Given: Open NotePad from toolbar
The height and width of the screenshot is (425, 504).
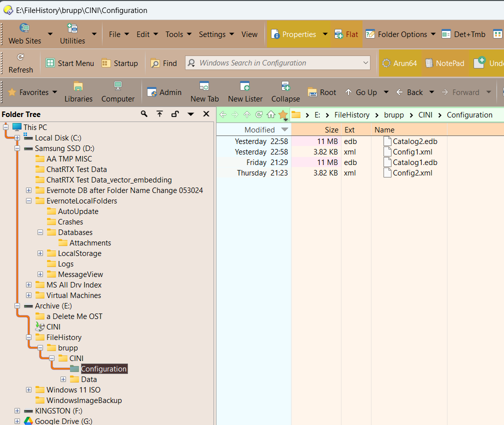Looking at the screenshot, I should point(445,63).
